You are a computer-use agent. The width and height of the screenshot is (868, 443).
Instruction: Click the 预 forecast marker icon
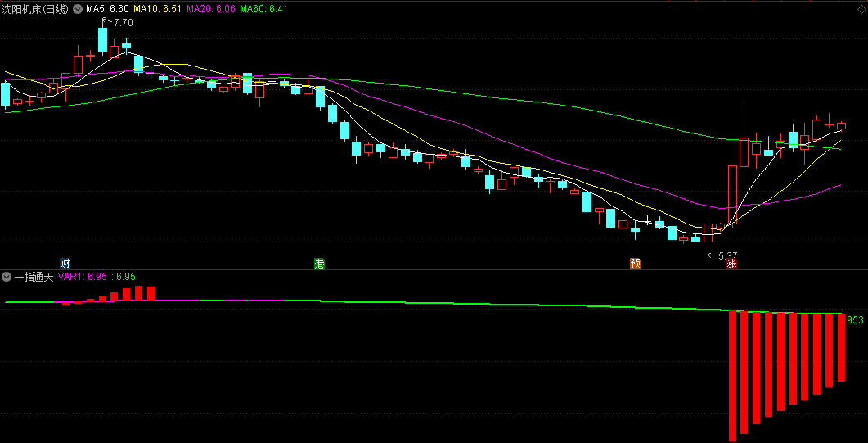pyautogui.click(x=635, y=264)
